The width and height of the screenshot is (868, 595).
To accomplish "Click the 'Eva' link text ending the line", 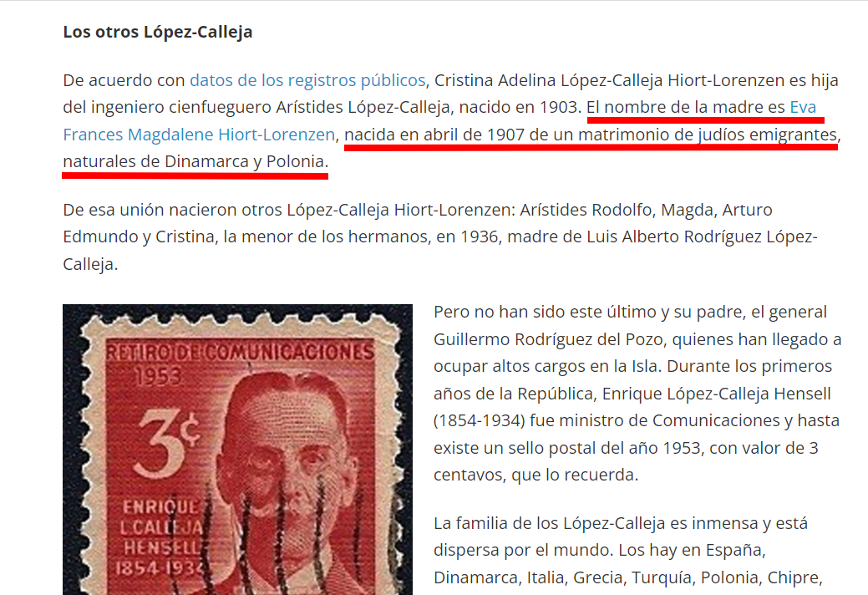I will 803,107.
